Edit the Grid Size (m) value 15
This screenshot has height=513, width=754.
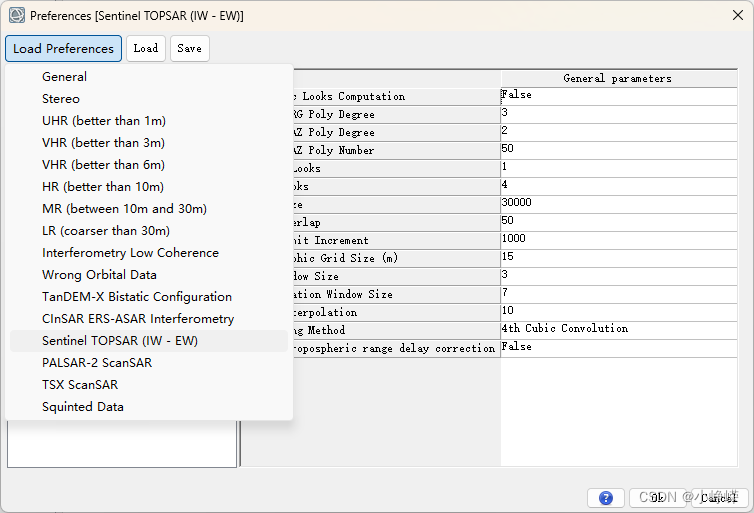click(x=618, y=258)
